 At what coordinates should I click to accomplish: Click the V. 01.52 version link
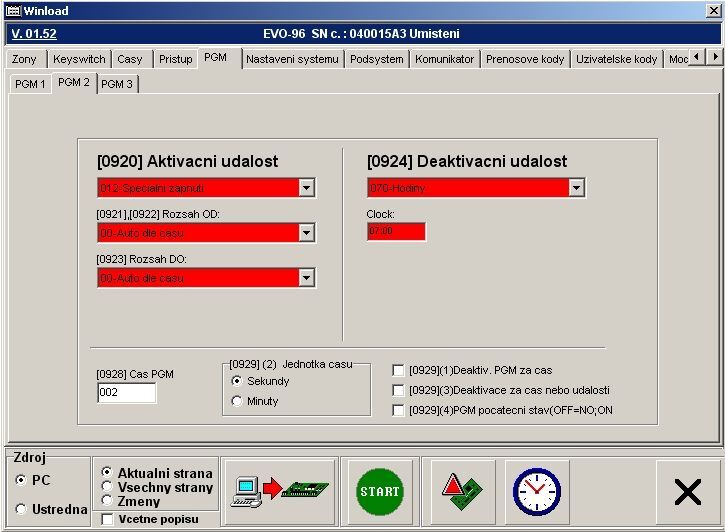coord(33,33)
